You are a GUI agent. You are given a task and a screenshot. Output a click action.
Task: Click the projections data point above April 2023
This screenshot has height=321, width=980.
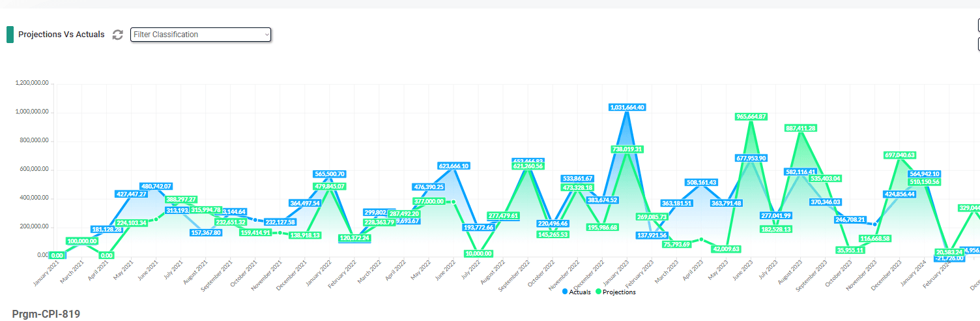[x=702, y=239]
